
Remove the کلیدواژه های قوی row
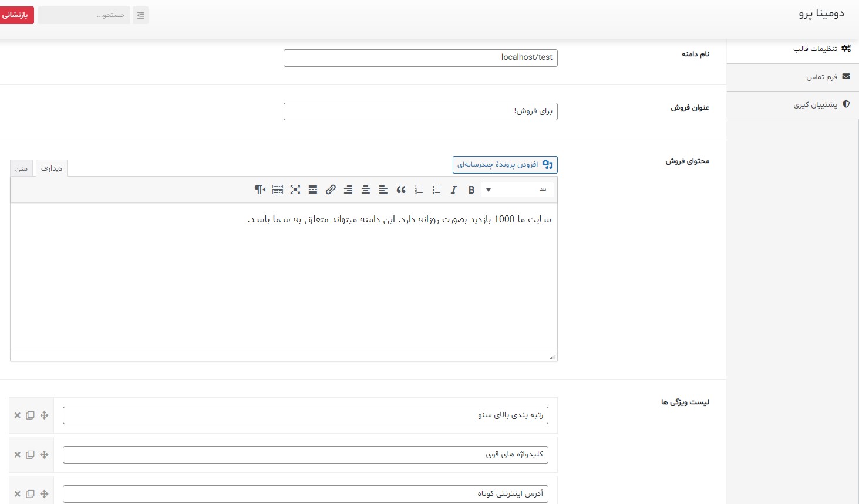click(17, 455)
